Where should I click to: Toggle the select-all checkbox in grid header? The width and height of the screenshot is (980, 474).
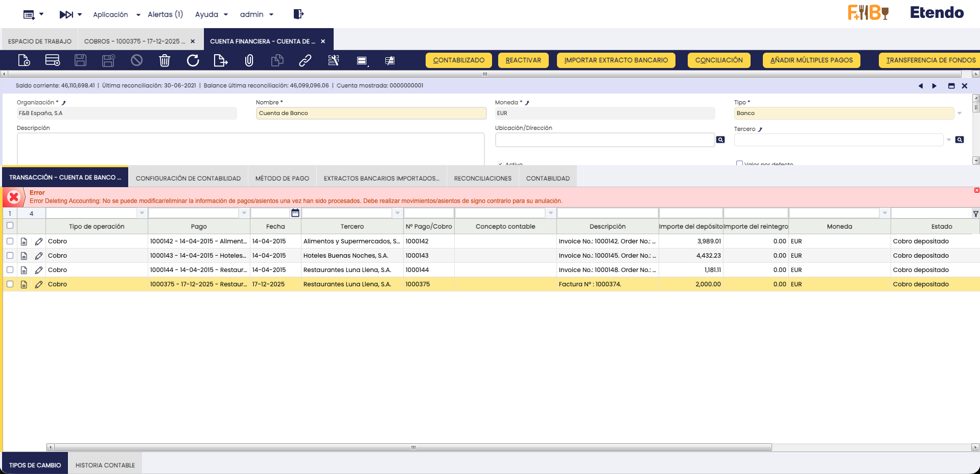(x=10, y=225)
